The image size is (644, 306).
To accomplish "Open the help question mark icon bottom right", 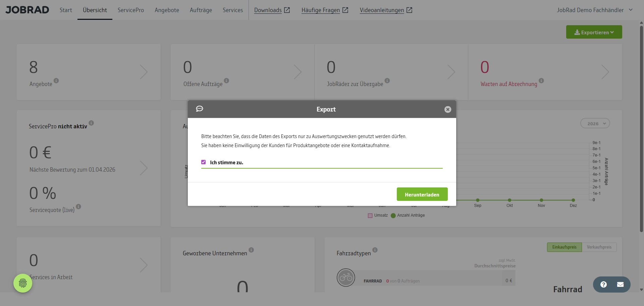I will 604,284.
